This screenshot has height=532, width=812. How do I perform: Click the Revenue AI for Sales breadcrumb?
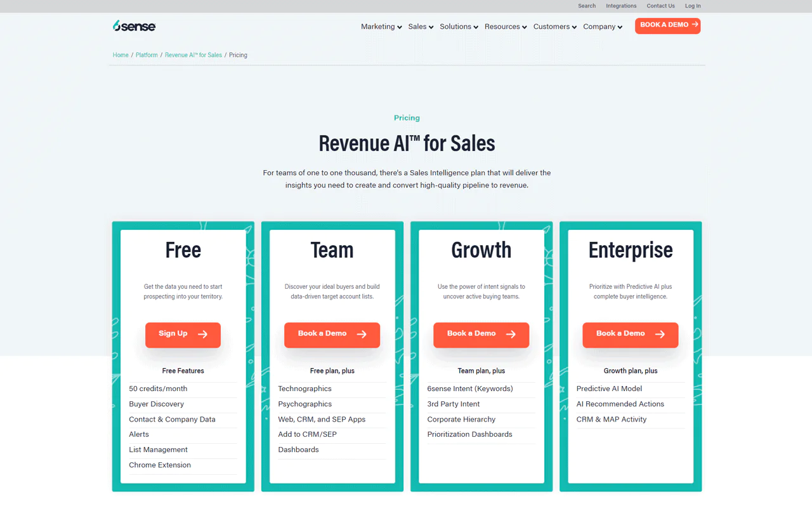tap(193, 55)
